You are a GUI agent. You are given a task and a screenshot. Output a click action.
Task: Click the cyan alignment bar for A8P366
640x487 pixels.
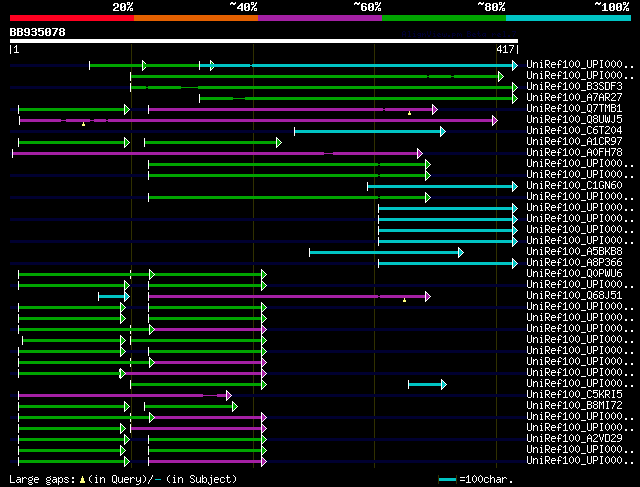(x=448, y=264)
